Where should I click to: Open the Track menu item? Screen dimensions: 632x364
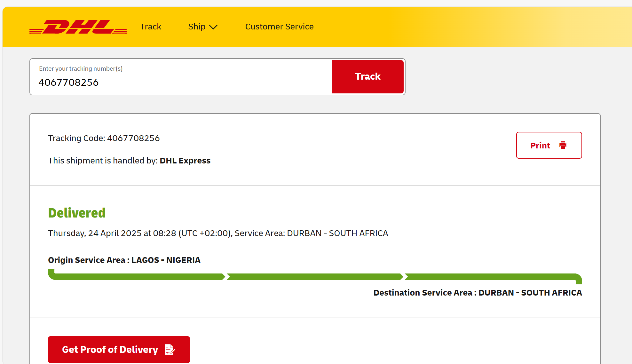151,27
